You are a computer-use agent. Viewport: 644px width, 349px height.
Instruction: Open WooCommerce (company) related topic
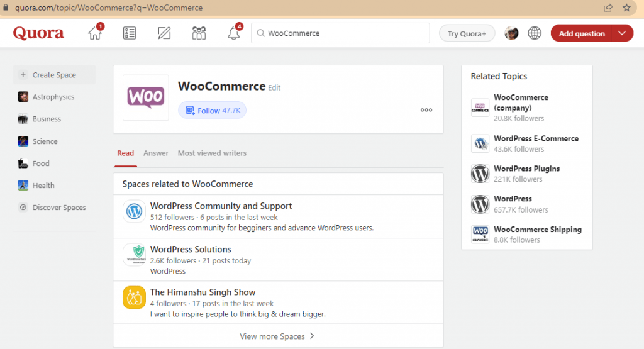tap(521, 102)
